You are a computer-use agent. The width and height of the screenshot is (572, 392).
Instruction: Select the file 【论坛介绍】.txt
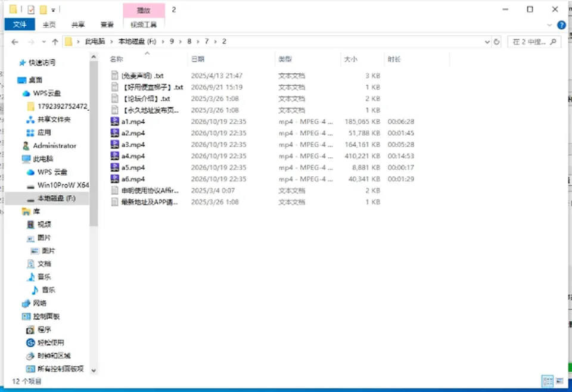pyautogui.click(x=146, y=99)
